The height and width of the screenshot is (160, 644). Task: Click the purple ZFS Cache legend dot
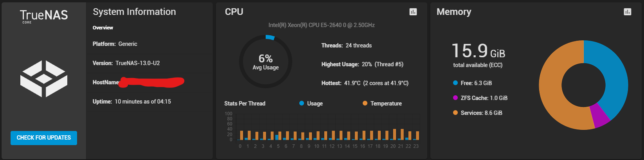pyautogui.click(x=455, y=98)
